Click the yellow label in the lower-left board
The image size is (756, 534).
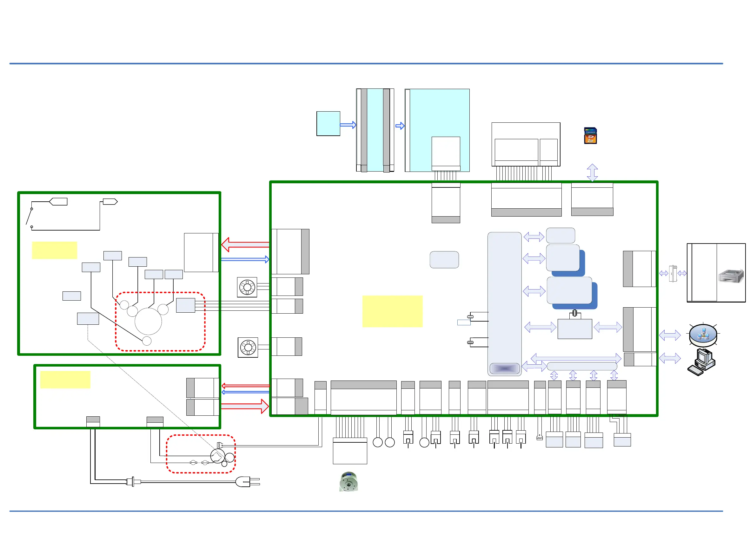pos(65,379)
